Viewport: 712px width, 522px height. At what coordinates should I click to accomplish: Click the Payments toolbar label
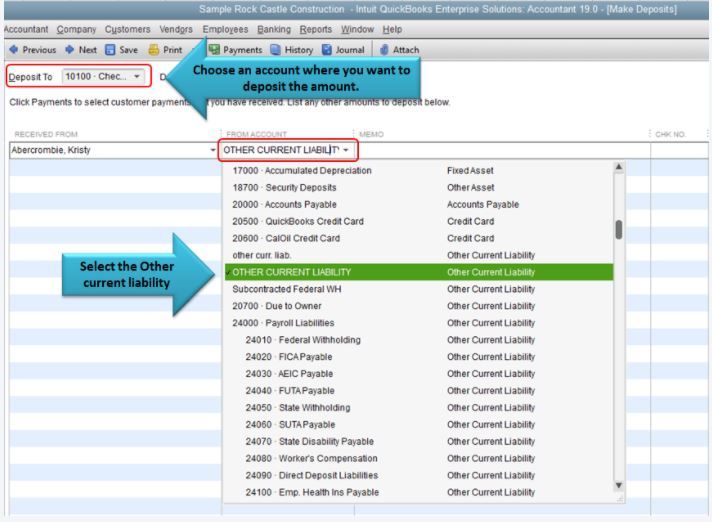tap(242, 50)
